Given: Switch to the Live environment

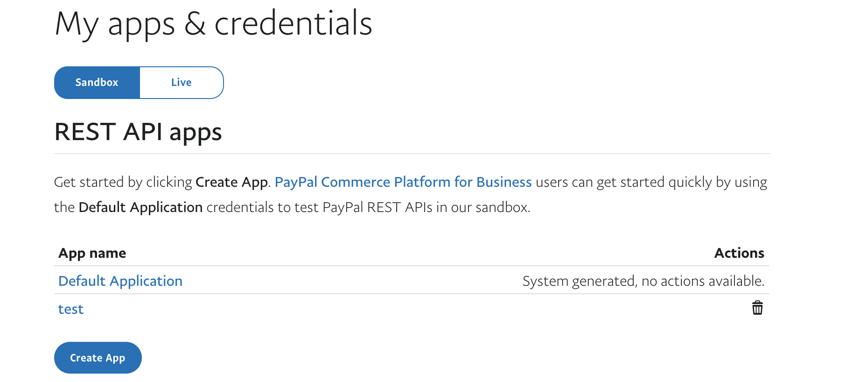Looking at the screenshot, I should pyautogui.click(x=181, y=83).
